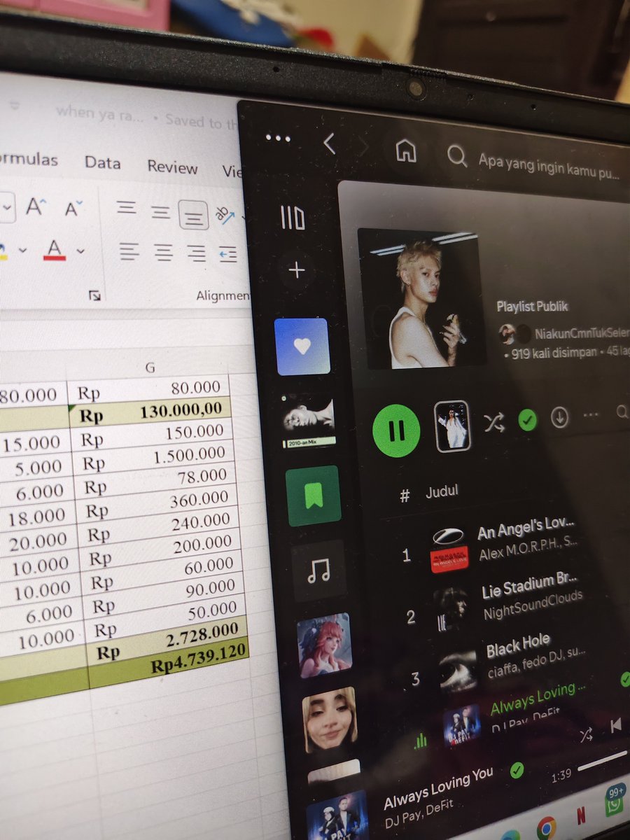This screenshot has width=630, height=840.
Task: Go forward in Spotify navigation
Action: (364, 147)
